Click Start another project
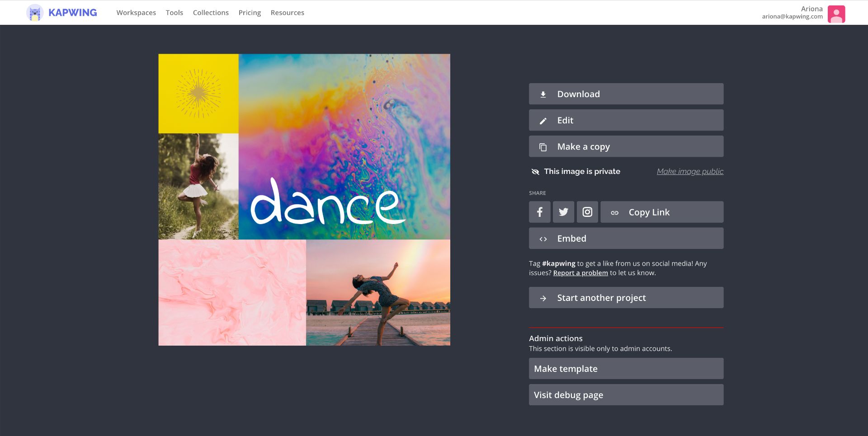This screenshot has width=868, height=436. click(x=626, y=298)
